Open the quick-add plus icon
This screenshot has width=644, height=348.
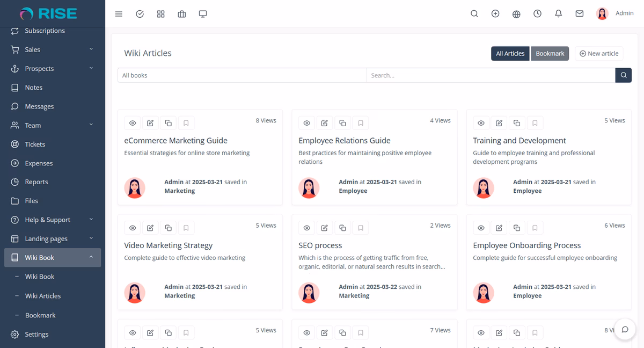[495, 13]
